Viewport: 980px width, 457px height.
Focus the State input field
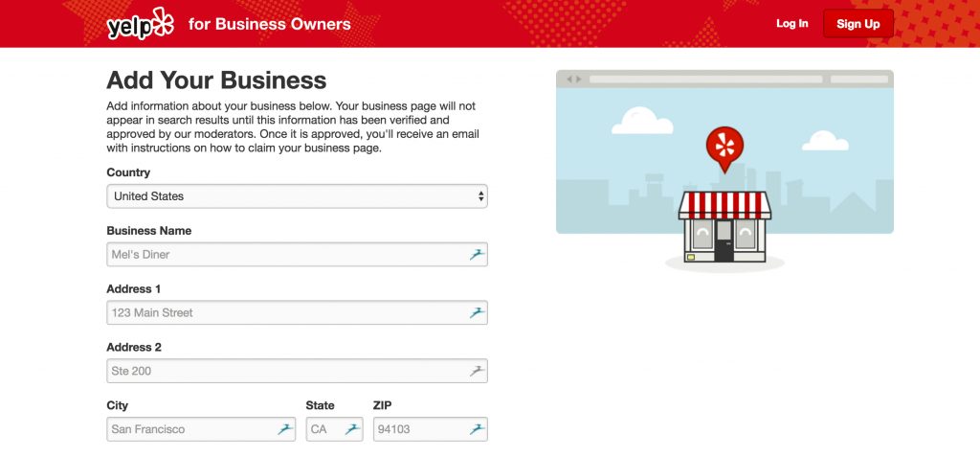334,429
